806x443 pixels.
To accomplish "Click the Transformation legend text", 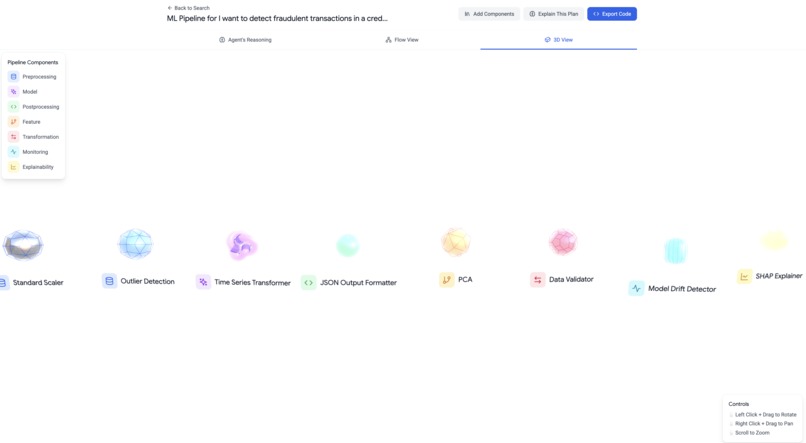I will tap(41, 137).
